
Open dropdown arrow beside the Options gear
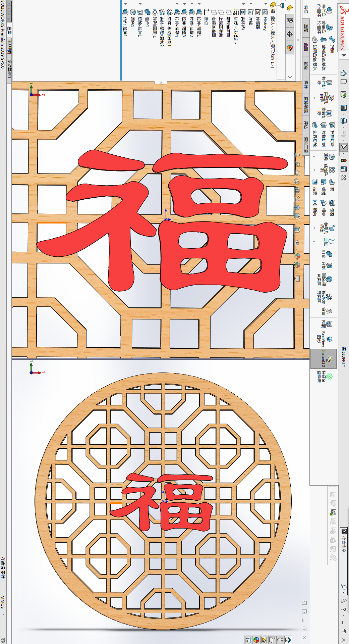pyautogui.click(x=344, y=184)
